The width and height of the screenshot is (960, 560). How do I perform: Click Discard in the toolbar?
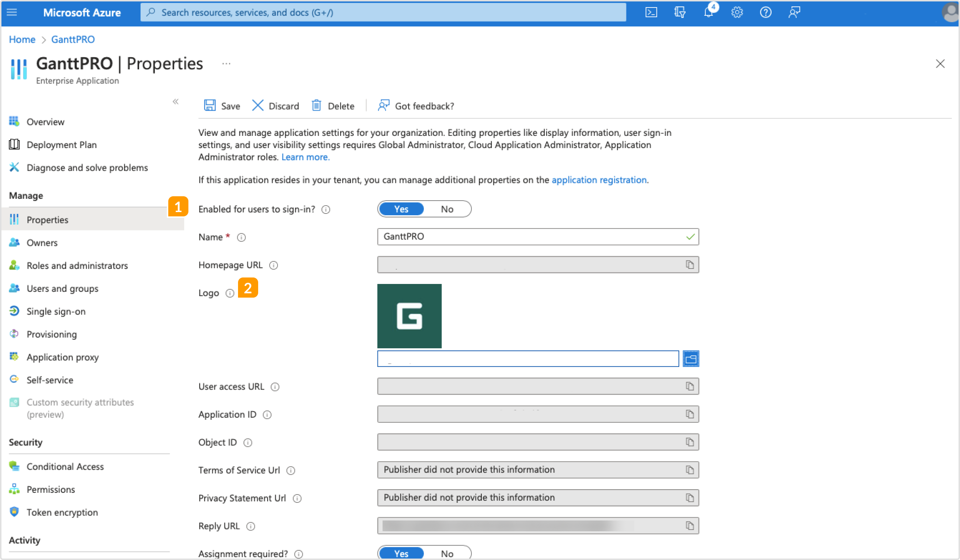(275, 106)
